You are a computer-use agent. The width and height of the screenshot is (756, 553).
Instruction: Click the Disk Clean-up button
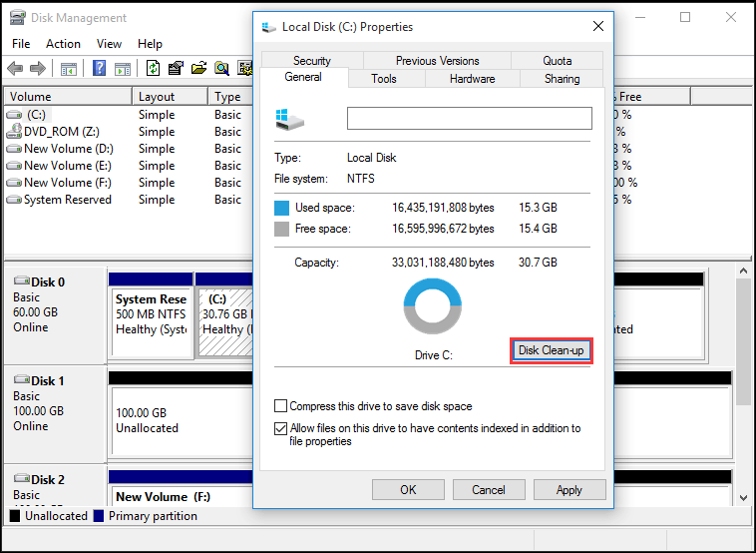coord(552,350)
